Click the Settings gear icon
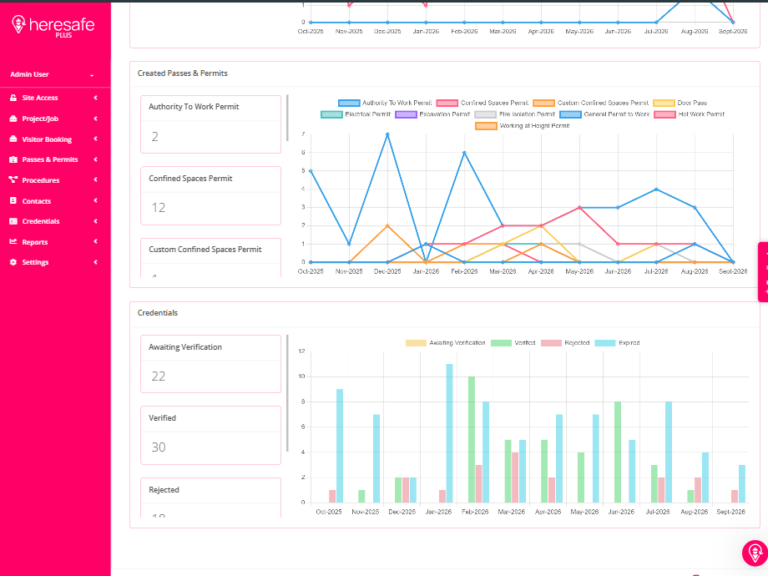Image resolution: width=768 pixels, height=576 pixels. (x=13, y=262)
